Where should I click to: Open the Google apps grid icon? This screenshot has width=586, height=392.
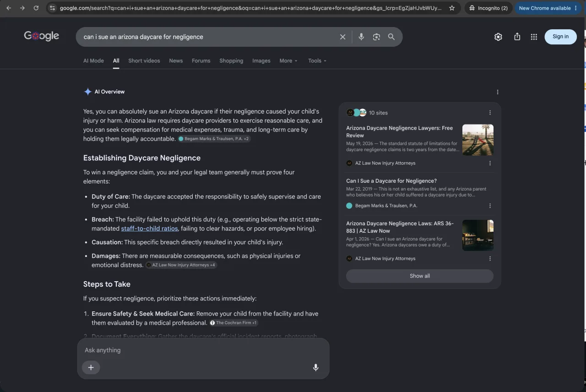534,37
